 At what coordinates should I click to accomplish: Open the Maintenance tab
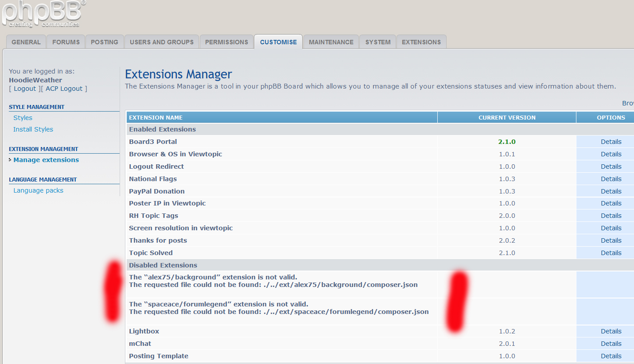pyautogui.click(x=331, y=42)
